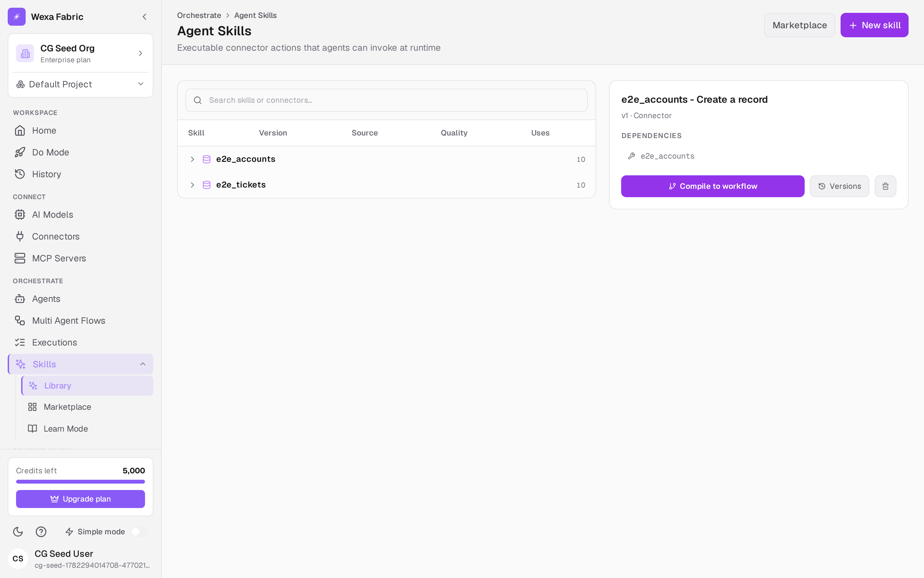Click the CS user avatar
This screenshot has height=578, width=924.
point(18,559)
